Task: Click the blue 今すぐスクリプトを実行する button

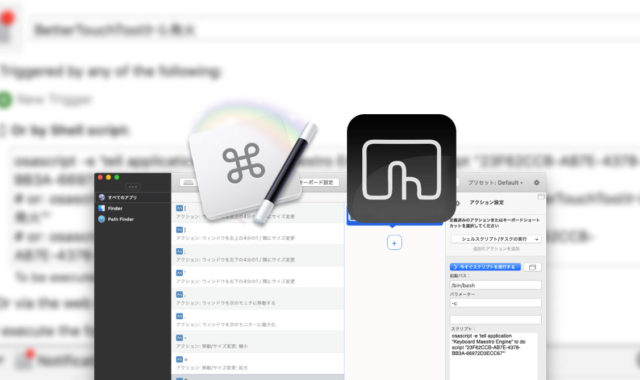Action: pos(485,267)
